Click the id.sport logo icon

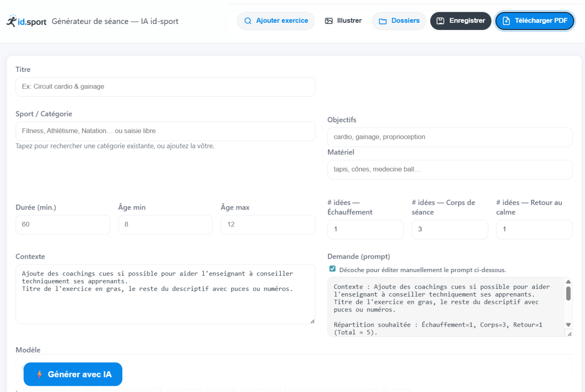(x=12, y=21)
